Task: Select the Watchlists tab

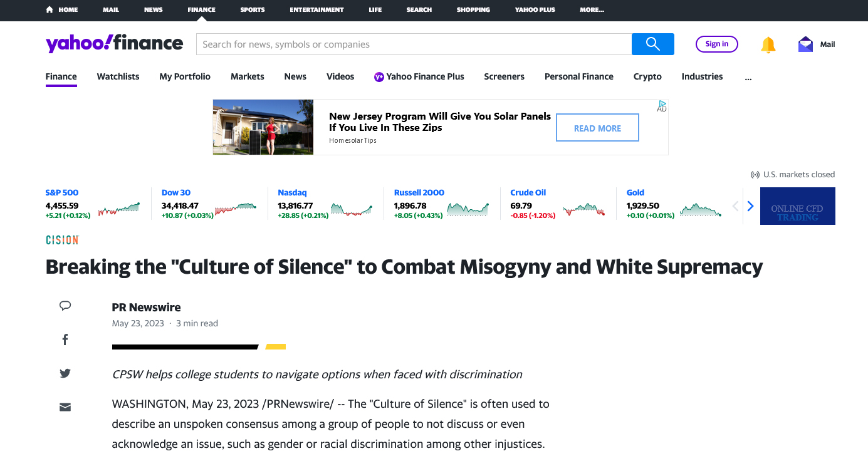Action: 118,76
